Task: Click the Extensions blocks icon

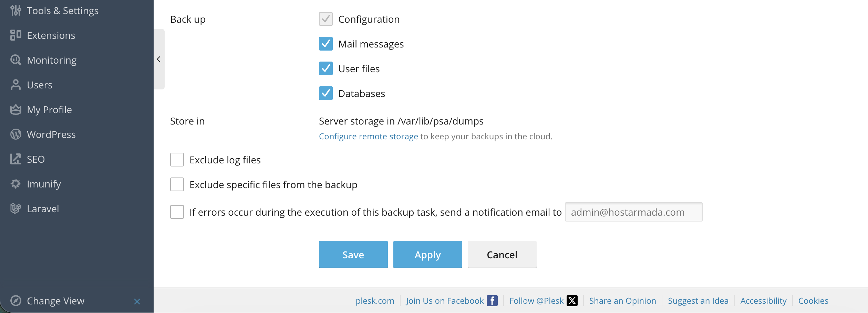Action: click(x=16, y=35)
